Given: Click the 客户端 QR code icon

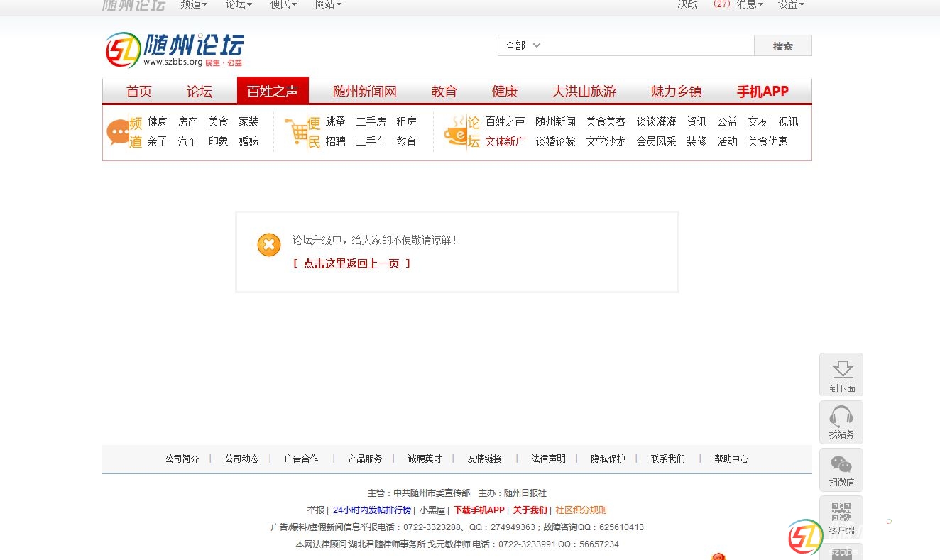Looking at the screenshot, I should coord(841,511).
